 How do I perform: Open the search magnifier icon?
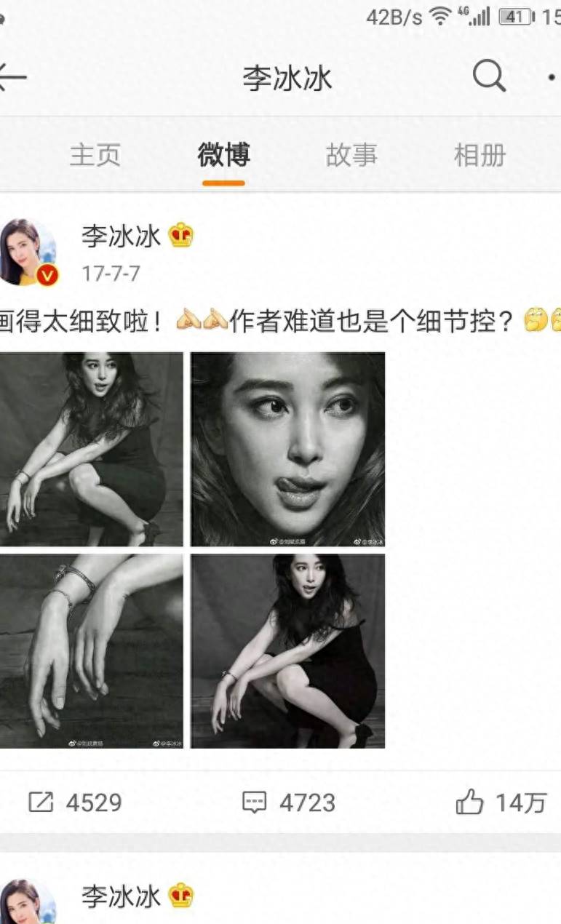coord(489,75)
